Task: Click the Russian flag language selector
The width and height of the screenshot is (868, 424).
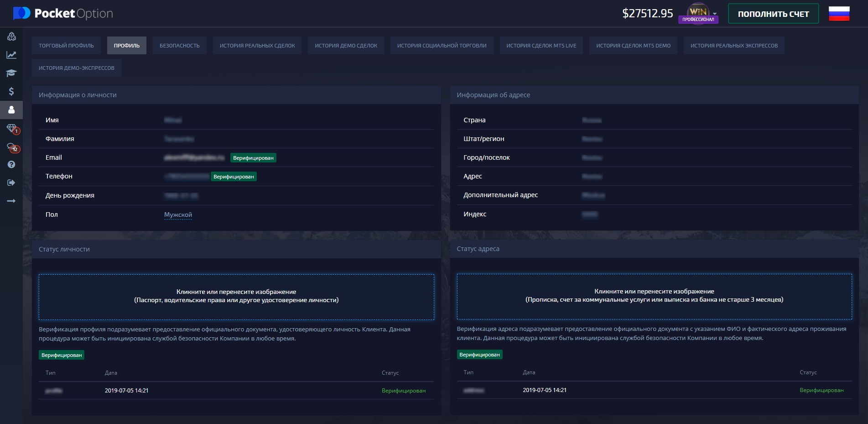Action: [839, 14]
